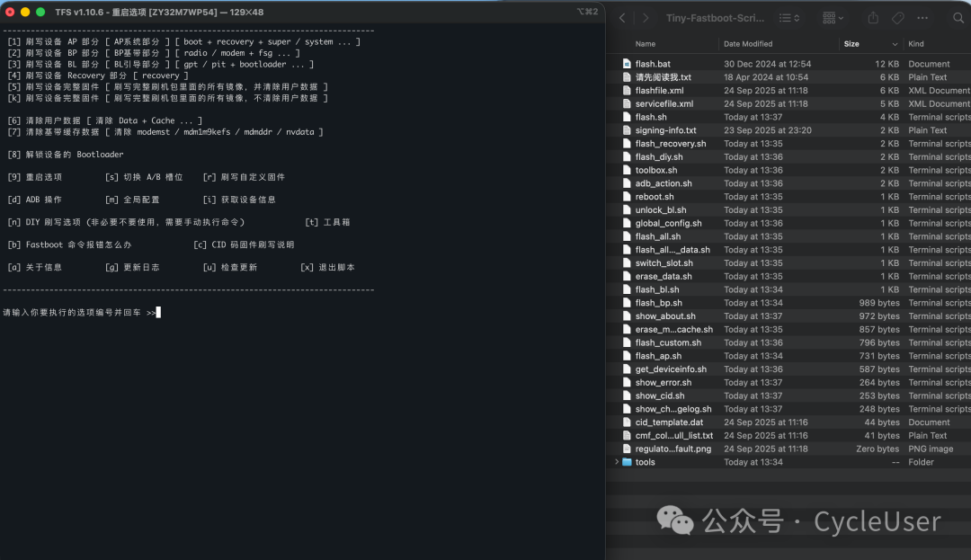Click the Share icon in the toolbar
This screenshot has height=560, width=971.
[x=871, y=17]
